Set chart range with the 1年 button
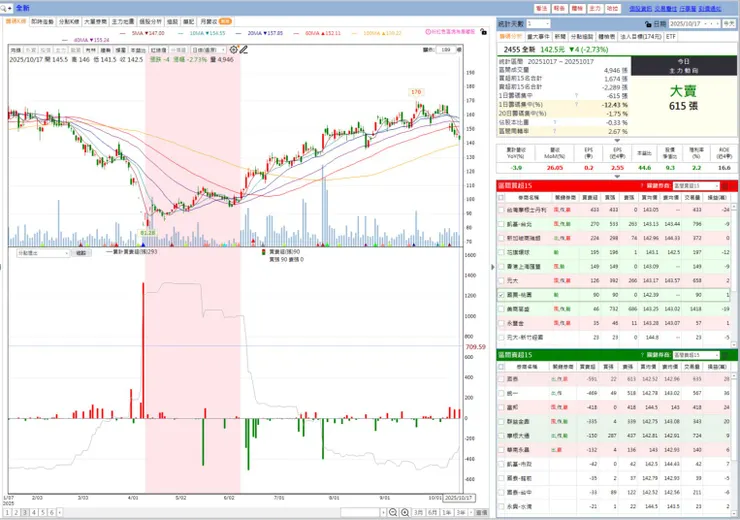This screenshot has width=740, height=520. click(446, 512)
